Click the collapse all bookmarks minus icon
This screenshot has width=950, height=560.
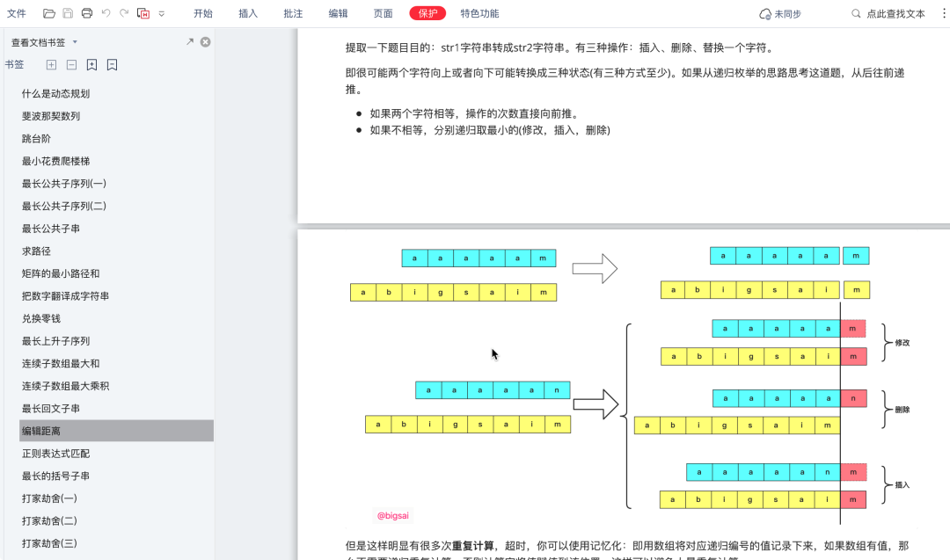click(x=71, y=65)
